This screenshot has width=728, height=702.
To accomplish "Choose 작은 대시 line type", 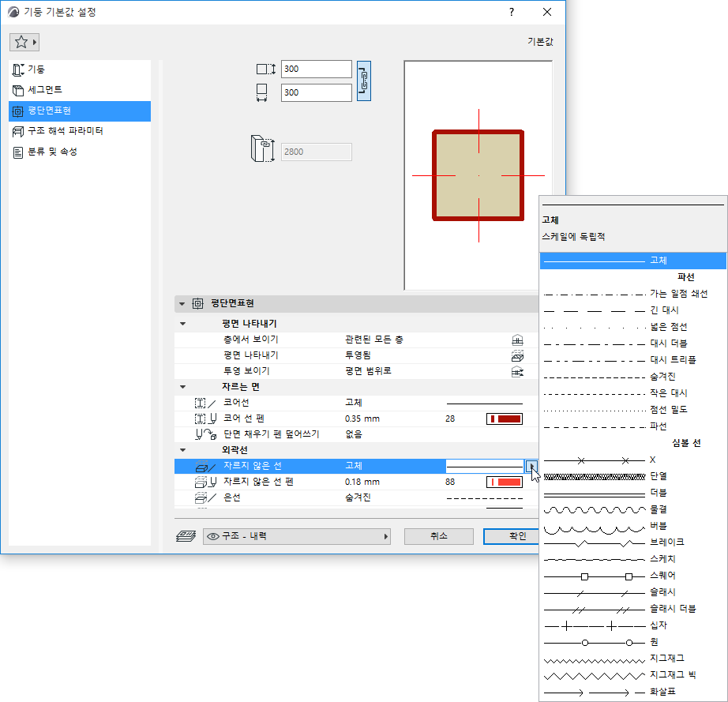I will click(633, 394).
